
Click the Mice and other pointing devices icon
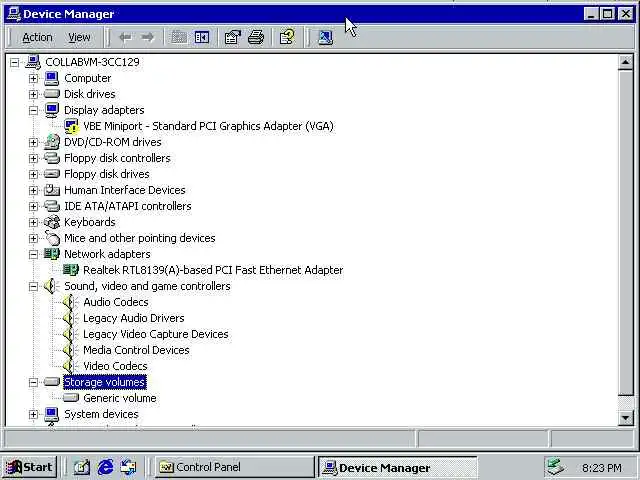click(x=52, y=238)
